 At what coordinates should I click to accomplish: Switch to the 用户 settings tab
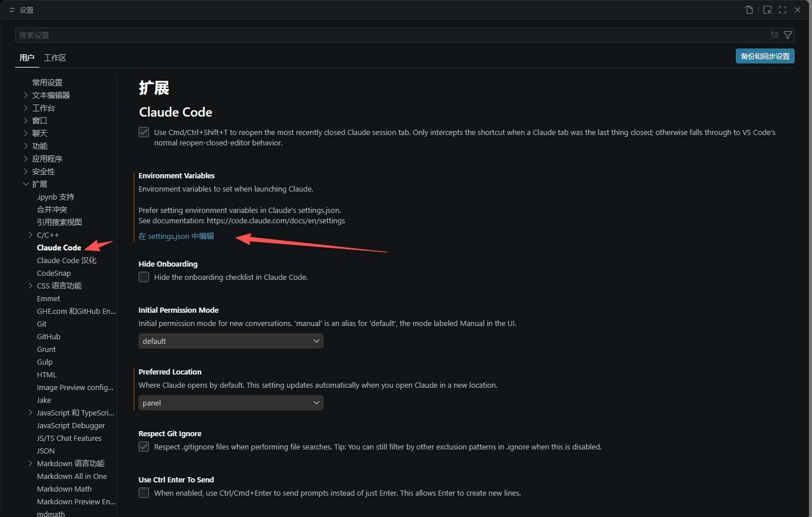point(27,58)
